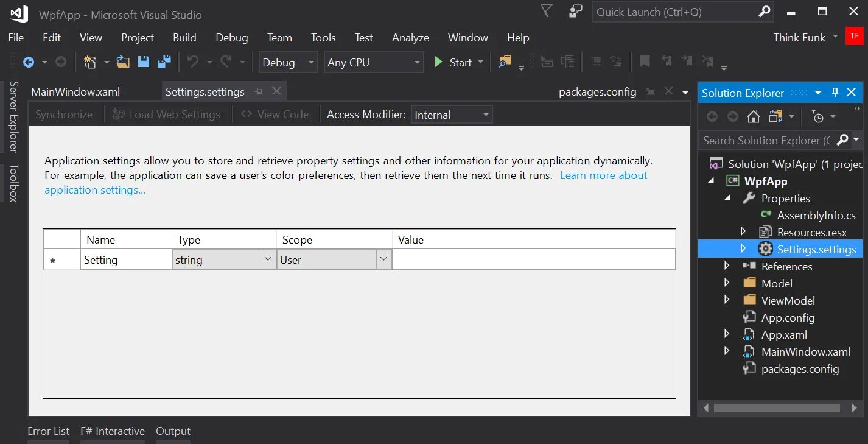Click the Navigate Forward arrow icon
Image resolution: width=868 pixels, height=444 pixels.
click(61, 62)
